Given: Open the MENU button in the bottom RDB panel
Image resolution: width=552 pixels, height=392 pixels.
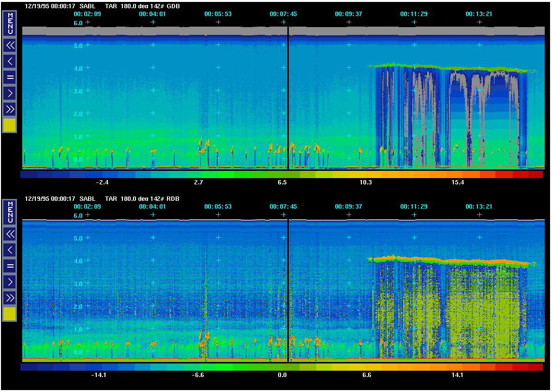Looking at the screenshot, I should tap(10, 212).
